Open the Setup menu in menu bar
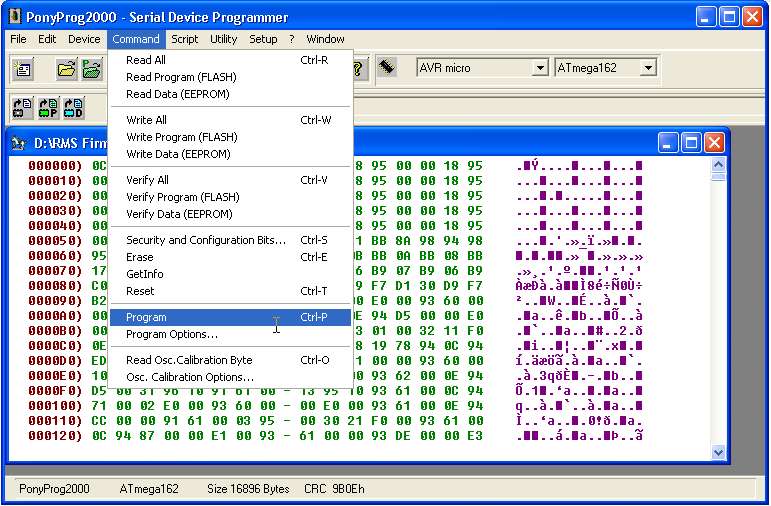Viewport: 771px width, 506px height. [x=263, y=39]
